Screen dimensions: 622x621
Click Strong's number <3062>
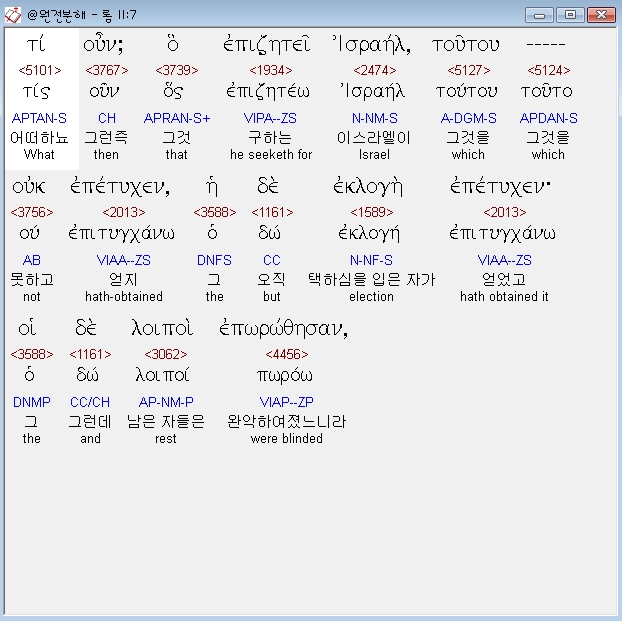[x=166, y=354]
